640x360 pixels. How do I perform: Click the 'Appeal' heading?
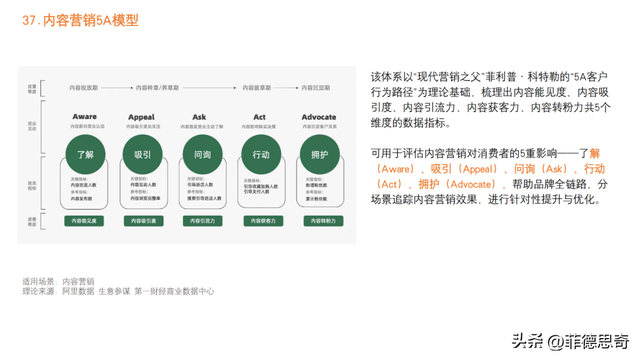click(141, 117)
